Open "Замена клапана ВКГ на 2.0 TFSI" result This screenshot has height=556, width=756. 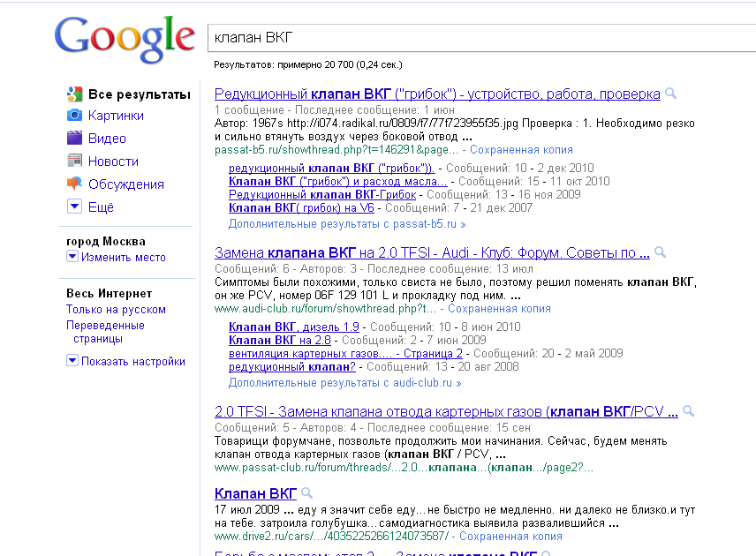[432, 253]
